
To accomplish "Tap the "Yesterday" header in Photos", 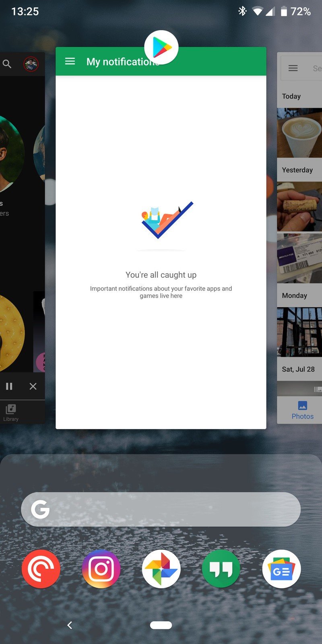I will click(297, 170).
